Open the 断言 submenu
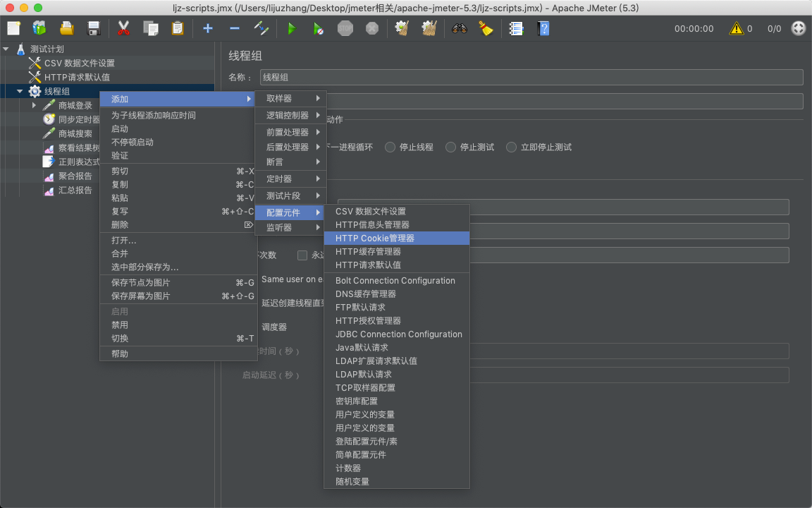This screenshot has width=812, height=508. click(290, 162)
